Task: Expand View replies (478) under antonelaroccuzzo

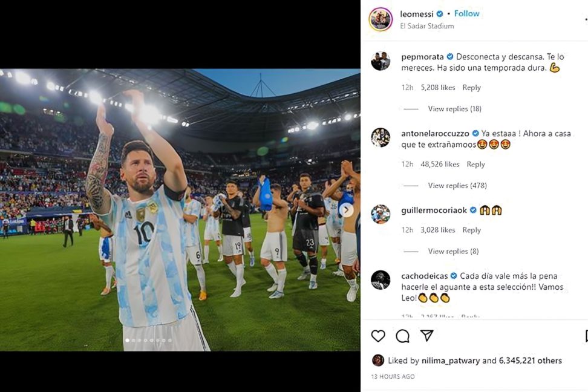Action: pyautogui.click(x=457, y=185)
